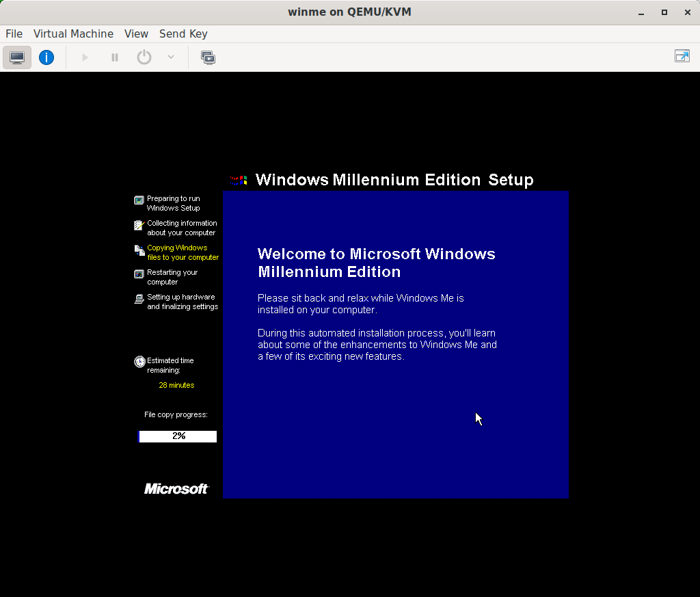Switch console to fullscreen mode icon
The height and width of the screenshot is (597, 700).
[682, 56]
